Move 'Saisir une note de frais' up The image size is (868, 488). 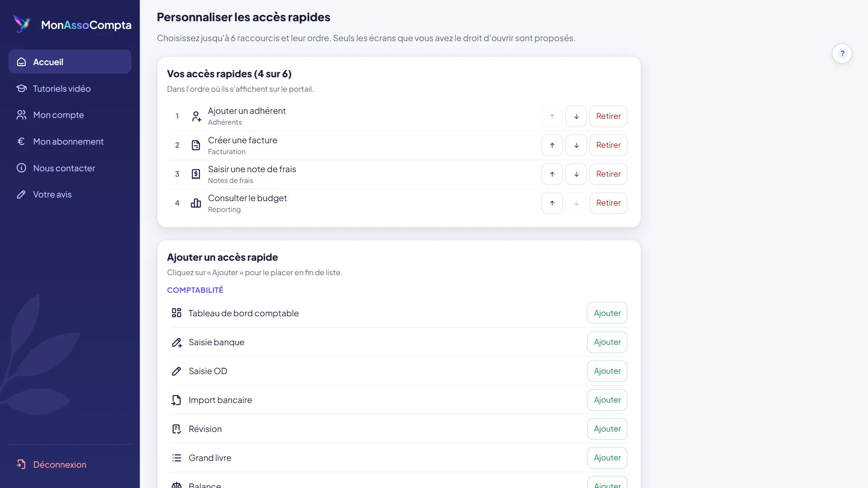[x=552, y=174]
